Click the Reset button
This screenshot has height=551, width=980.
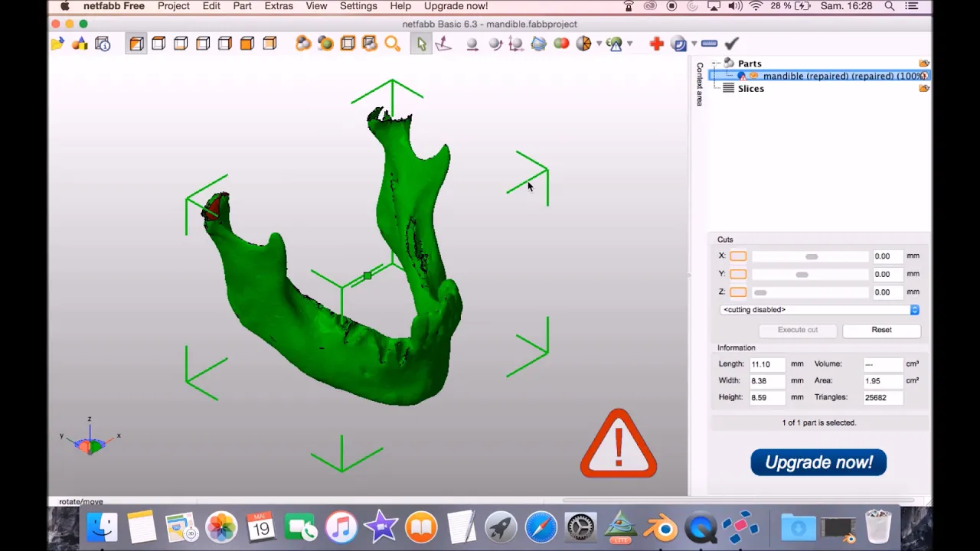[881, 330]
